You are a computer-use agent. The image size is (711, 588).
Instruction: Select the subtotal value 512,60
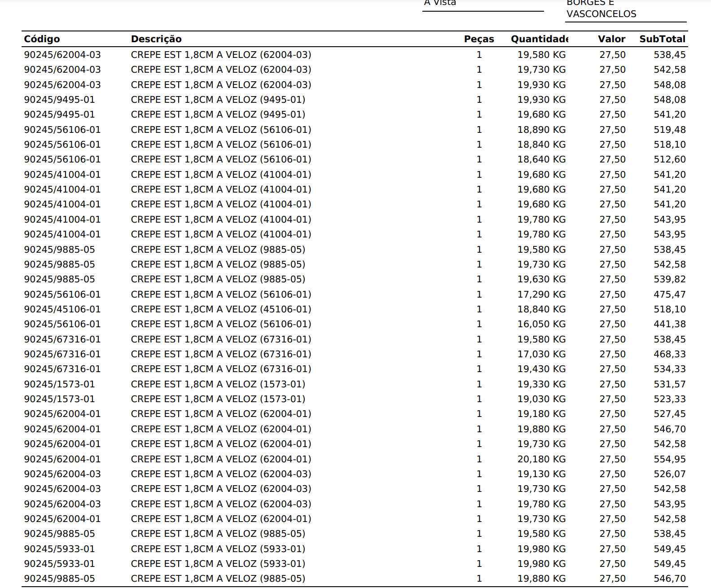point(669,159)
